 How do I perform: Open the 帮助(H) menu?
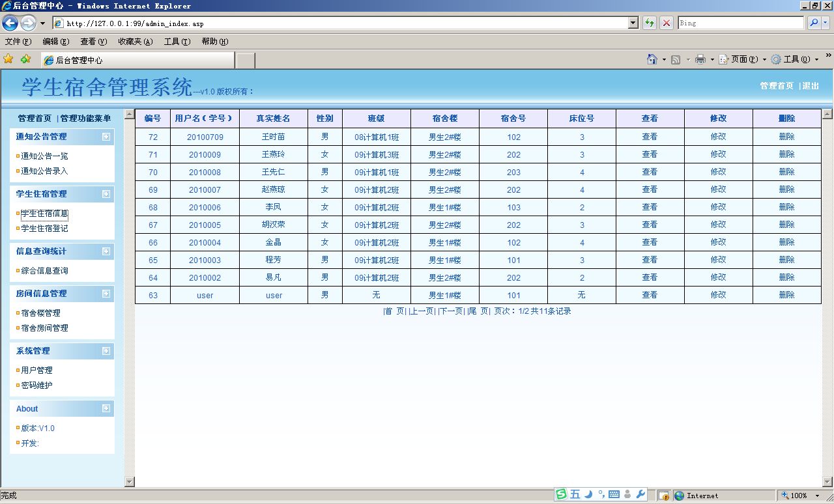click(215, 42)
